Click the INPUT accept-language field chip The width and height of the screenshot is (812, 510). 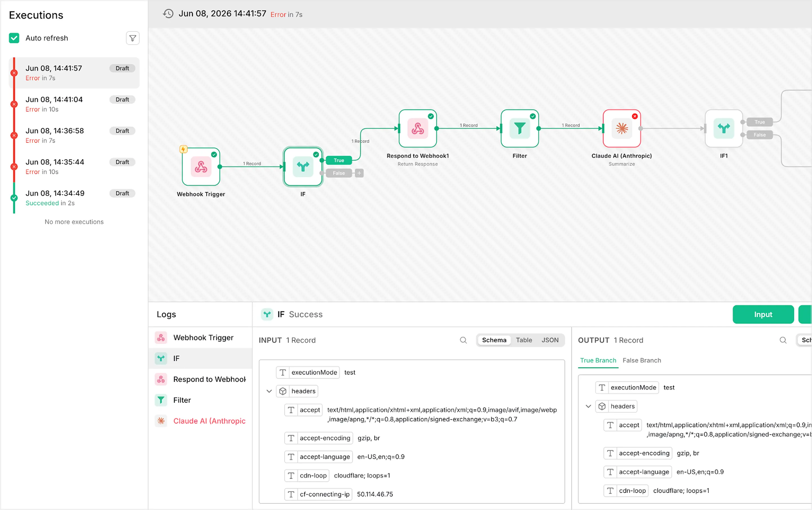coord(319,457)
